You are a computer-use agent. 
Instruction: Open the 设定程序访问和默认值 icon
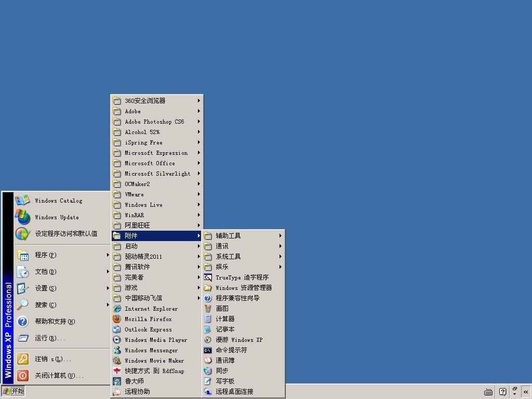click(22, 233)
